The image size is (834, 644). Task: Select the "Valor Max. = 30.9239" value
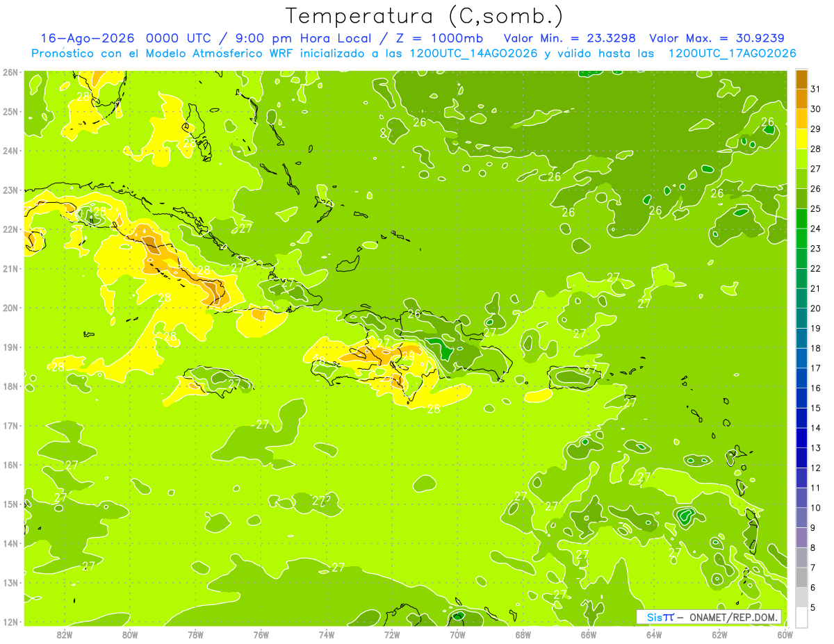coord(717,38)
